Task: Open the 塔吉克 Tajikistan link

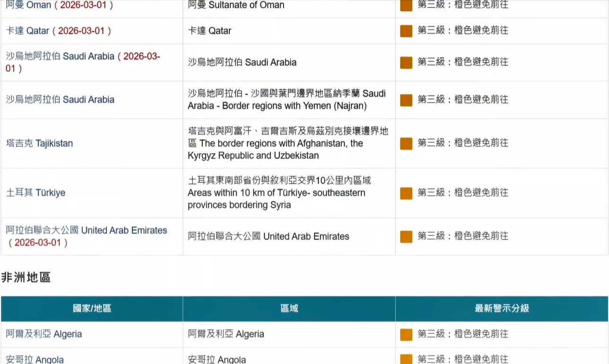Action: pyautogui.click(x=39, y=143)
